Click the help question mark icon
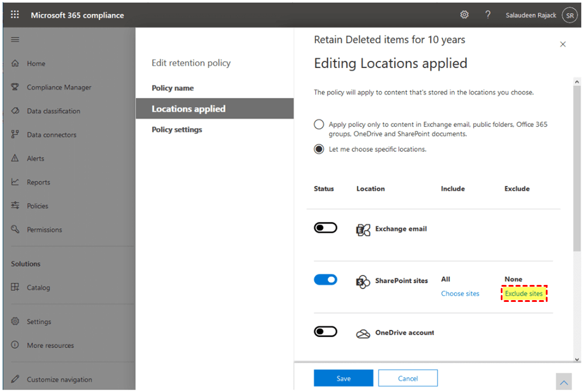This screenshot has height=392, width=585. point(488,15)
